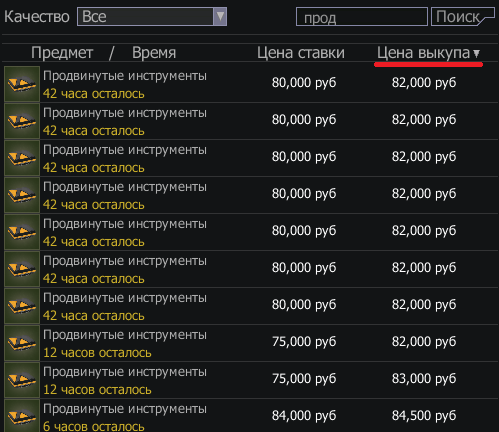Click the sort arrow beside Цена выкупа
499x432 pixels.
[x=477, y=53]
